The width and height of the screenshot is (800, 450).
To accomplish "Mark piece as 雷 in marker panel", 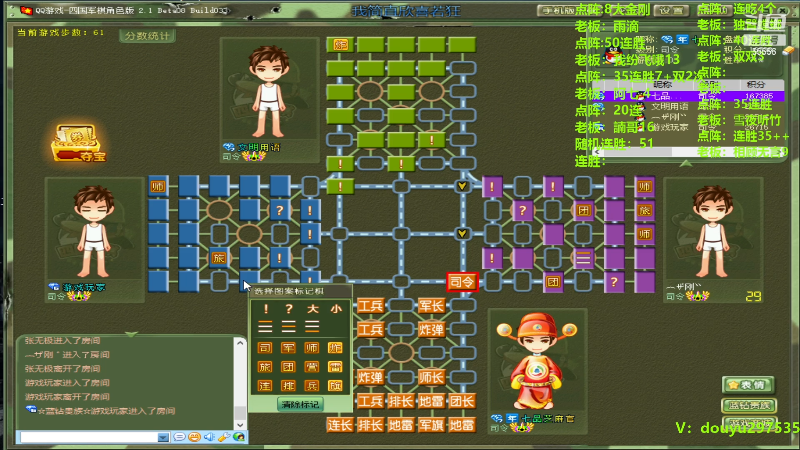I will 335,367.
